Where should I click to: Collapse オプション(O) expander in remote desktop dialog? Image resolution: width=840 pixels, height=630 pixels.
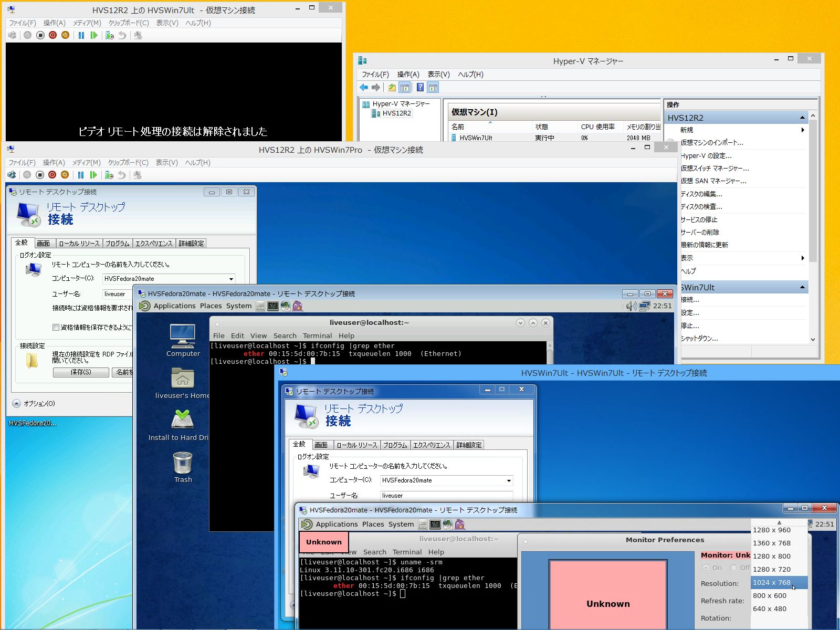16,404
